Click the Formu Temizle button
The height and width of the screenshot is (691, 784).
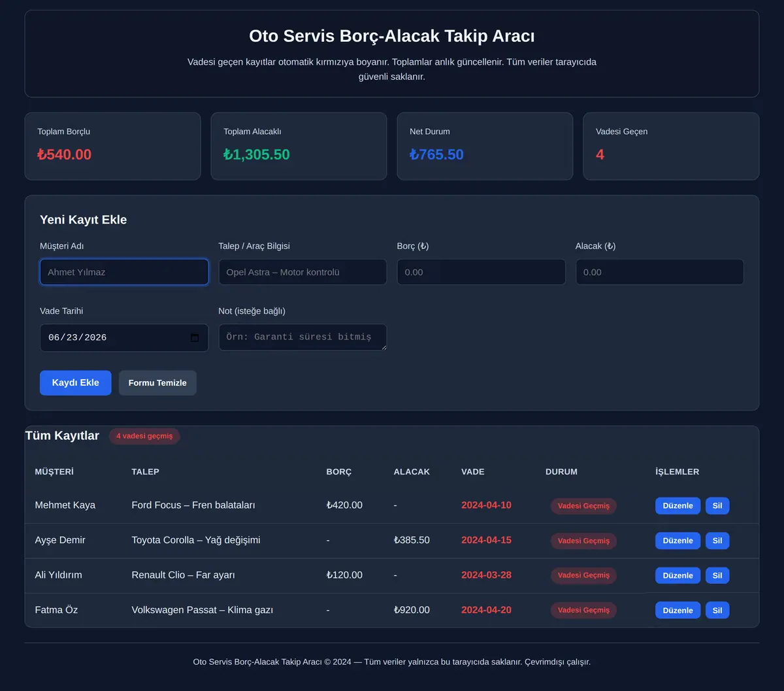point(157,383)
